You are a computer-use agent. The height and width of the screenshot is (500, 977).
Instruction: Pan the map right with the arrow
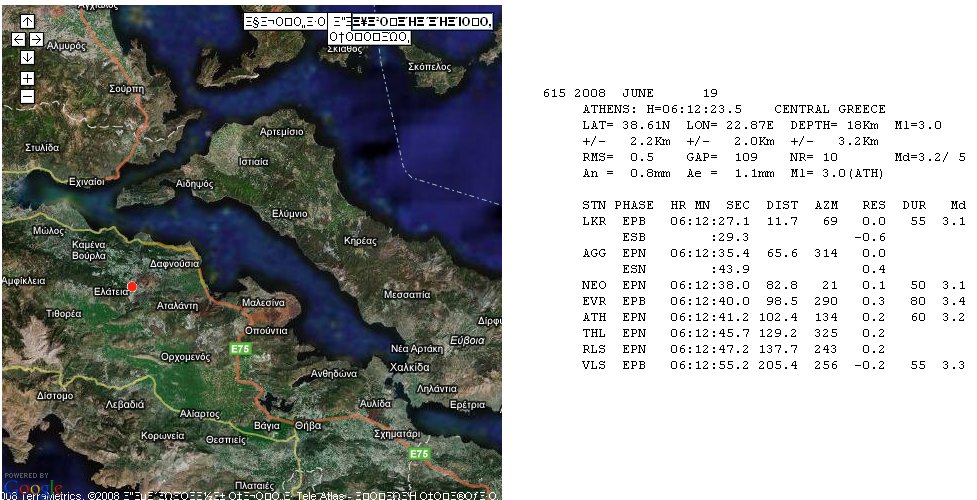tap(36, 39)
